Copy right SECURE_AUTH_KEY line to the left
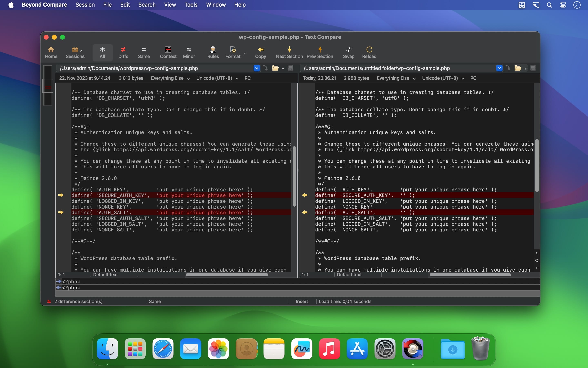588x368 pixels. 304,195
